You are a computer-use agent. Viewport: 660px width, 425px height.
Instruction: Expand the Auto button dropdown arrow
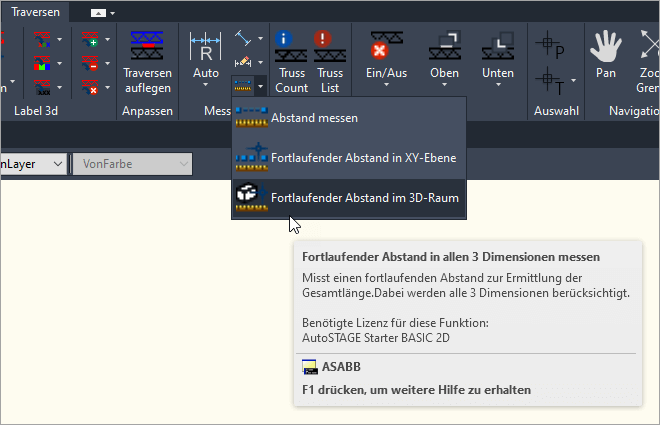click(205, 85)
